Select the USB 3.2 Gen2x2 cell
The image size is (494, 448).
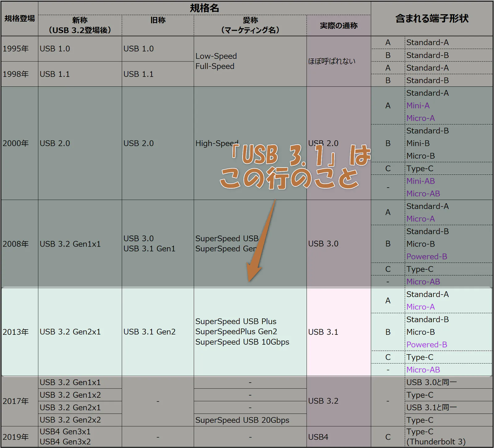pos(80,420)
